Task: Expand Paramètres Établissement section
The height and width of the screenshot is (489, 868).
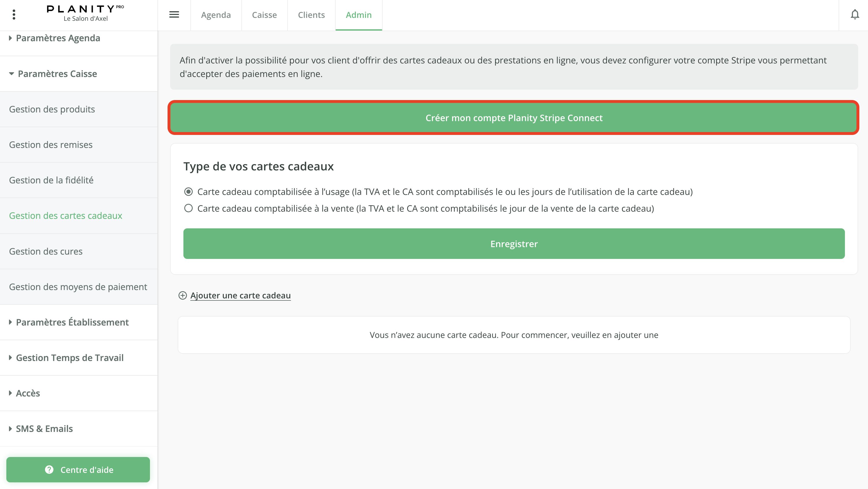Action: point(72,322)
